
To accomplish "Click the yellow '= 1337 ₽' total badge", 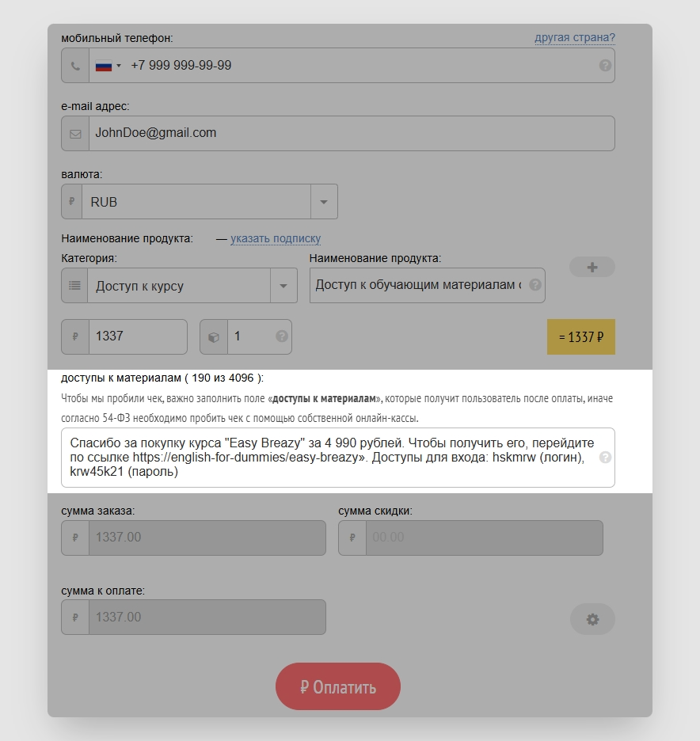I will tap(580, 337).
